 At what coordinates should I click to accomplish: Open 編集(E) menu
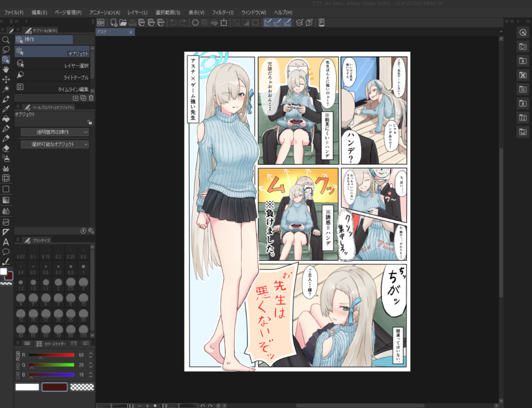pos(39,12)
